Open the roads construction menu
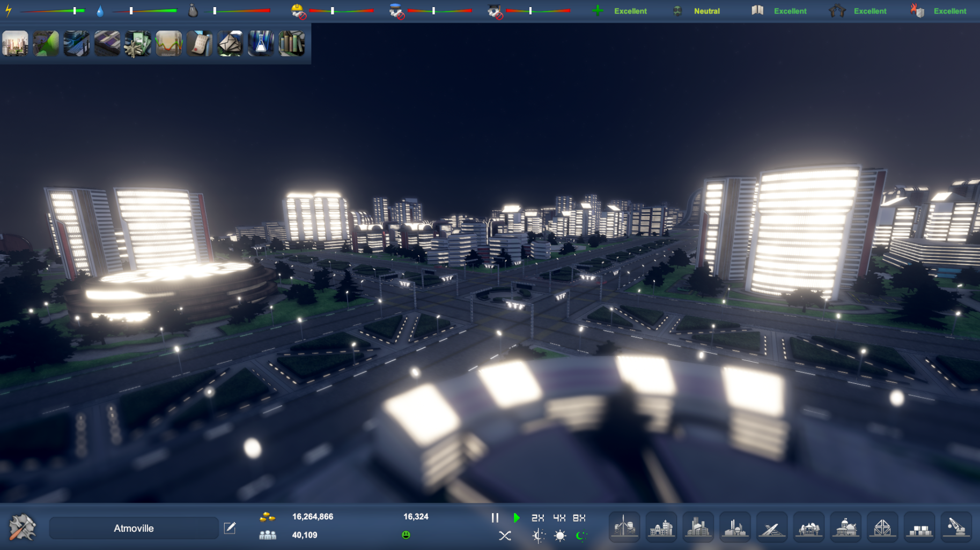The width and height of the screenshot is (980, 550). coord(772,527)
